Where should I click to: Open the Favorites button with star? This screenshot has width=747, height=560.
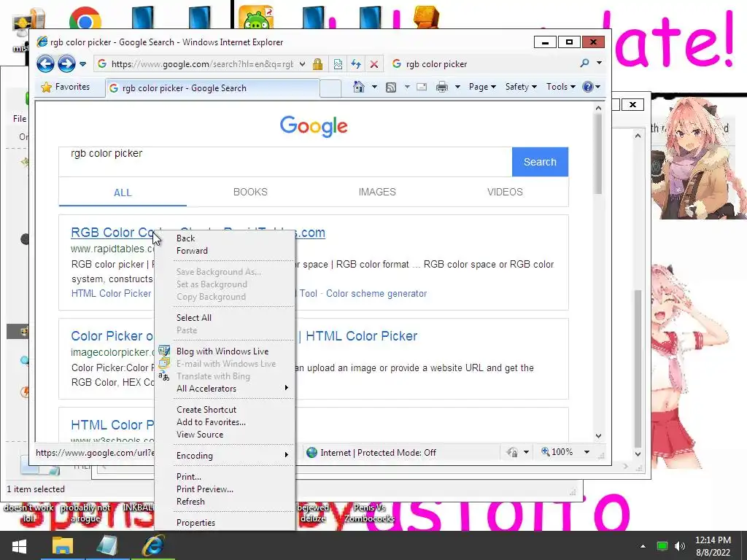tap(66, 87)
